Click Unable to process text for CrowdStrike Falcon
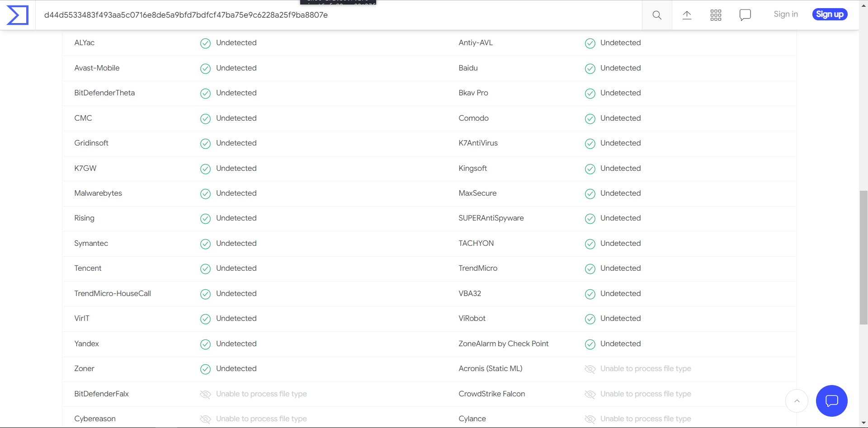This screenshot has height=428, width=868. coord(646,394)
